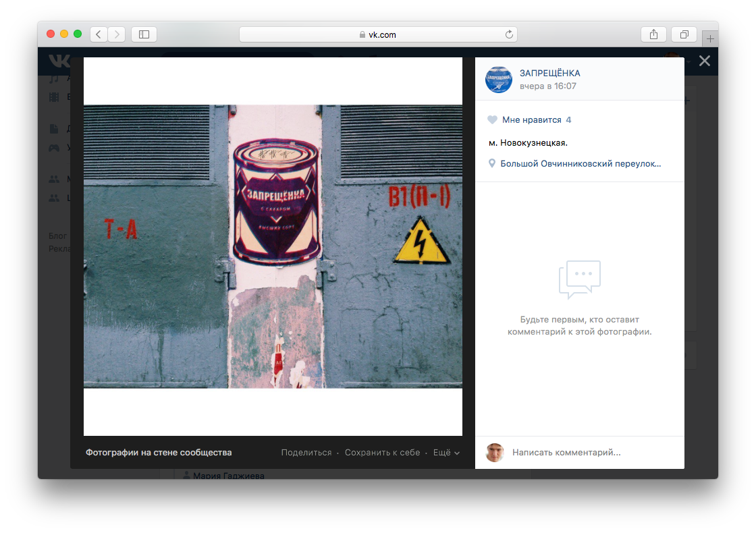This screenshot has width=756, height=533.
Task: Open Фотографии на стене сообщества album
Action: [x=159, y=453]
